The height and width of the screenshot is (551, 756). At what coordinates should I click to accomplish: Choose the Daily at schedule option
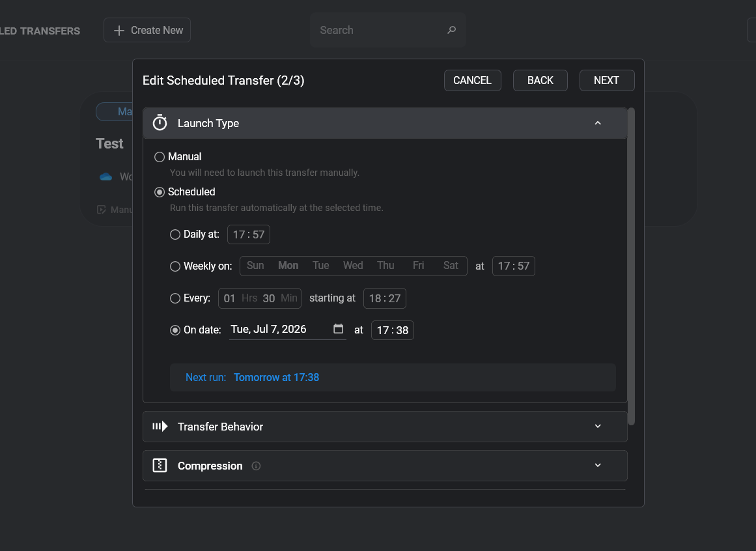175,234
